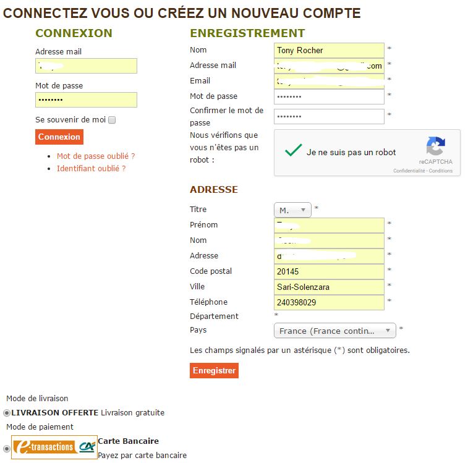Click the Enregistrer button
The width and height of the screenshot is (476, 463).
tap(214, 370)
